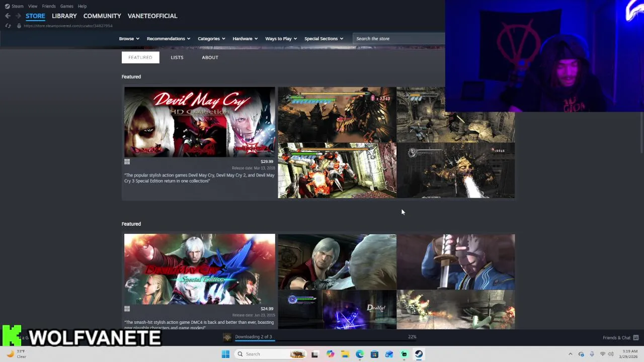Open the Games menu
Image resolution: width=644 pixels, height=362 pixels.
pyautogui.click(x=66, y=6)
